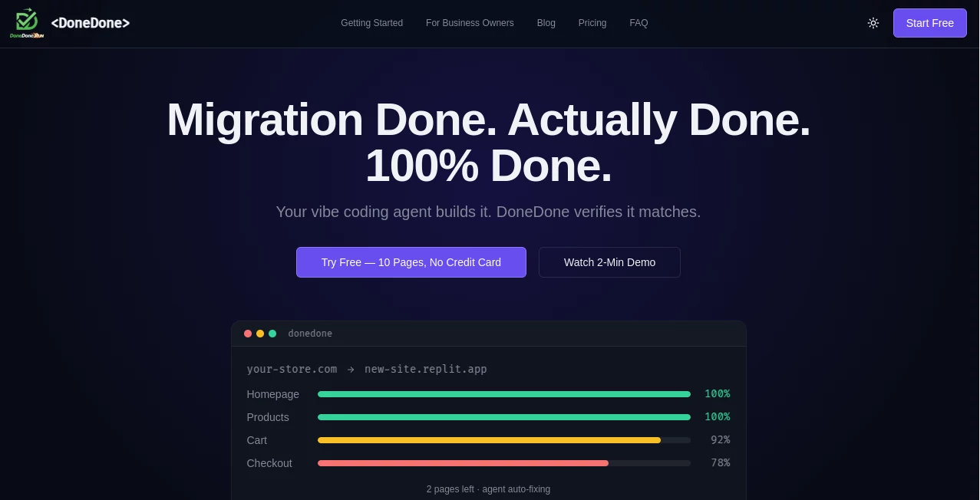Image resolution: width=980 pixels, height=500 pixels.
Task: Click the '2 pages left · agent auto-fixing' text
Action: coord(488,489)
